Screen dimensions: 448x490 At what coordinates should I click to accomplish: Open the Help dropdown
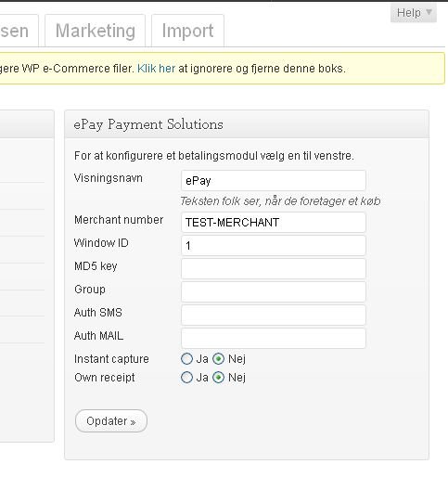[414, 13]
